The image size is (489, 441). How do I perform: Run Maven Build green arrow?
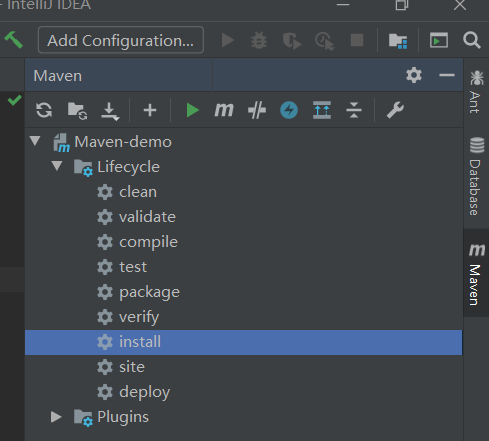pos(192,110)
